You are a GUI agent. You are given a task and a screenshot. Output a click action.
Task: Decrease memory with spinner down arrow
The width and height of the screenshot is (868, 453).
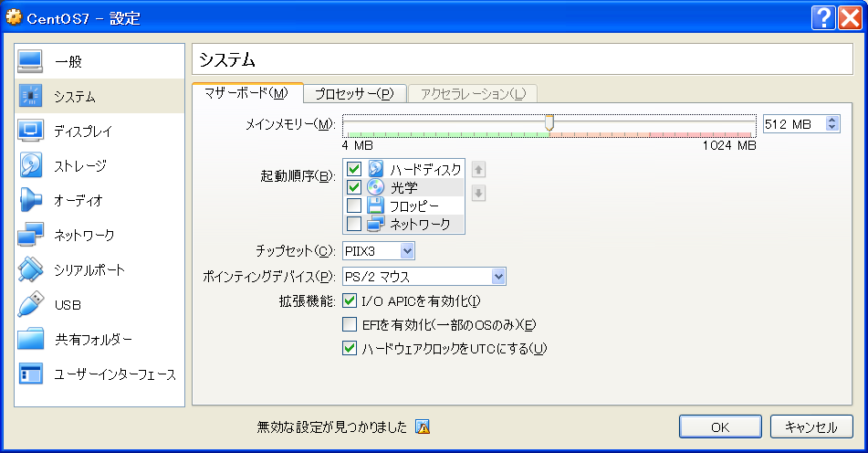(832, 127)
